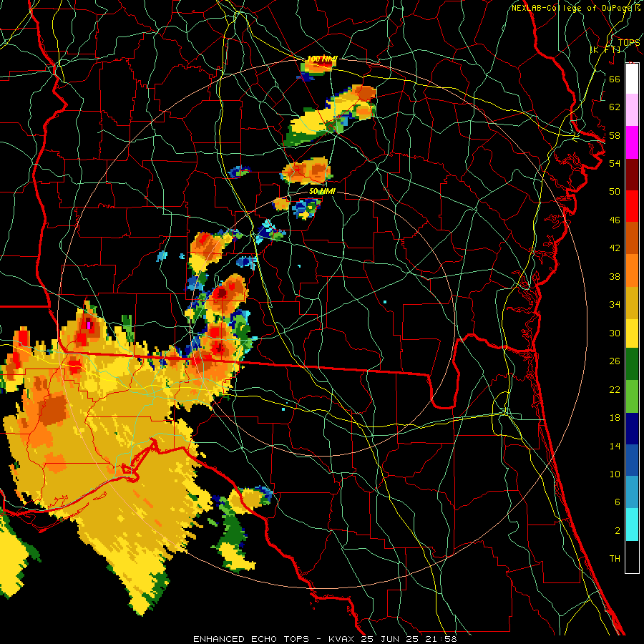Click the "22" legend value
The width and height of the screenshot is (644, 644).
[615, 389]
